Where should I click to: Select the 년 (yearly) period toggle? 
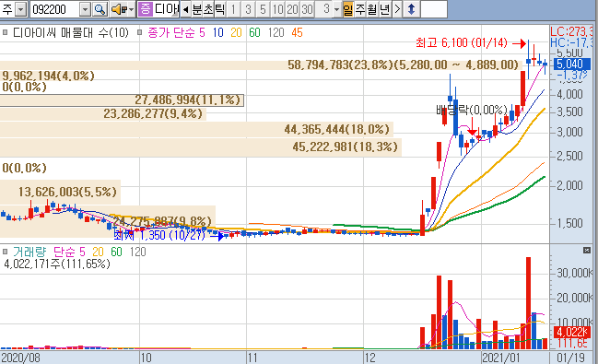coord(385,9)
